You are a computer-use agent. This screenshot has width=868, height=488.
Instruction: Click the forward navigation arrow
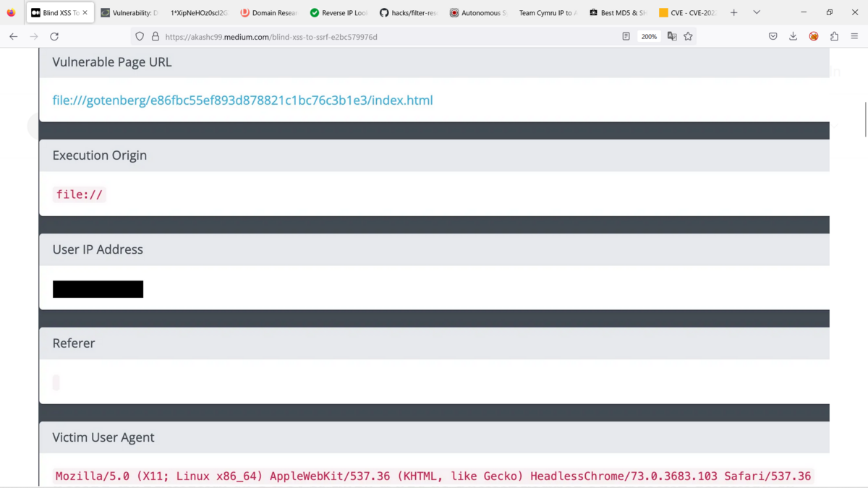click(x=33, y=36)
